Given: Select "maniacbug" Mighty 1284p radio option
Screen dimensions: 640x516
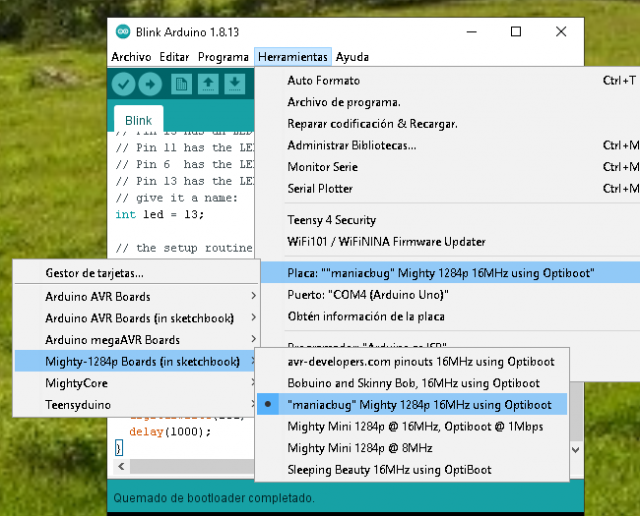Looking at the screenshot, I should pyautogui.click(x=418, y=404).
